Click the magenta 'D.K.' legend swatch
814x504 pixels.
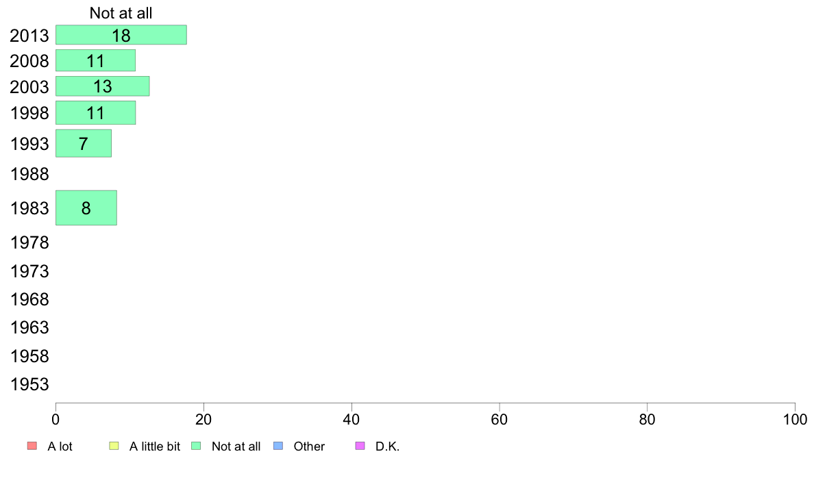coord(360,446)
